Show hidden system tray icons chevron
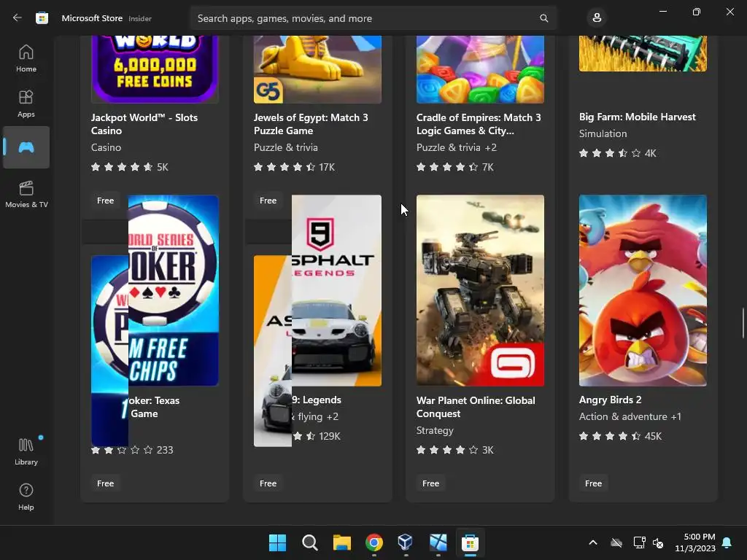Image resolution: width=747 pixels, height=560 pixels. click(x=592, y=542)
